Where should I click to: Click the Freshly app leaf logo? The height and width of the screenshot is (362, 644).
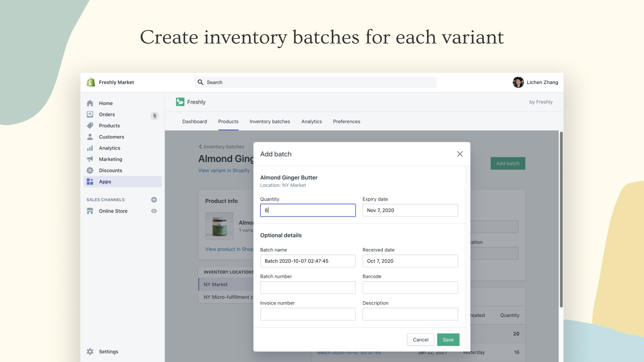tap(180, 102)
